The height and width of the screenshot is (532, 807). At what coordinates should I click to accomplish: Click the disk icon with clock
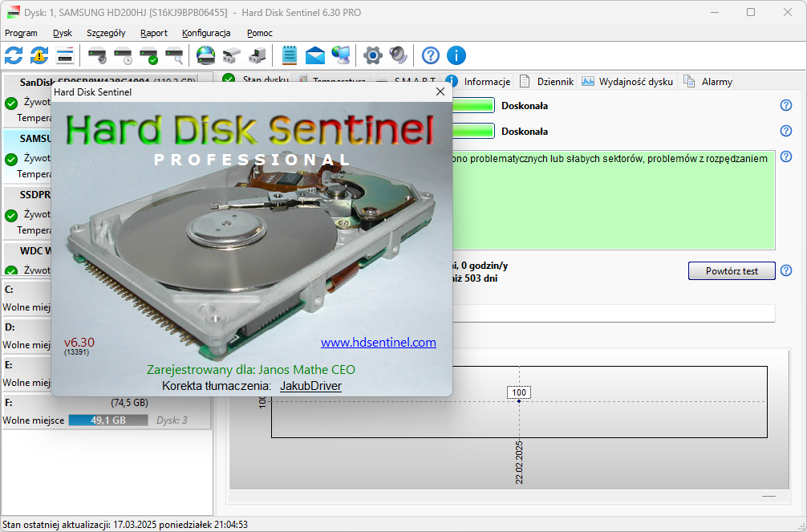(123, 55)
